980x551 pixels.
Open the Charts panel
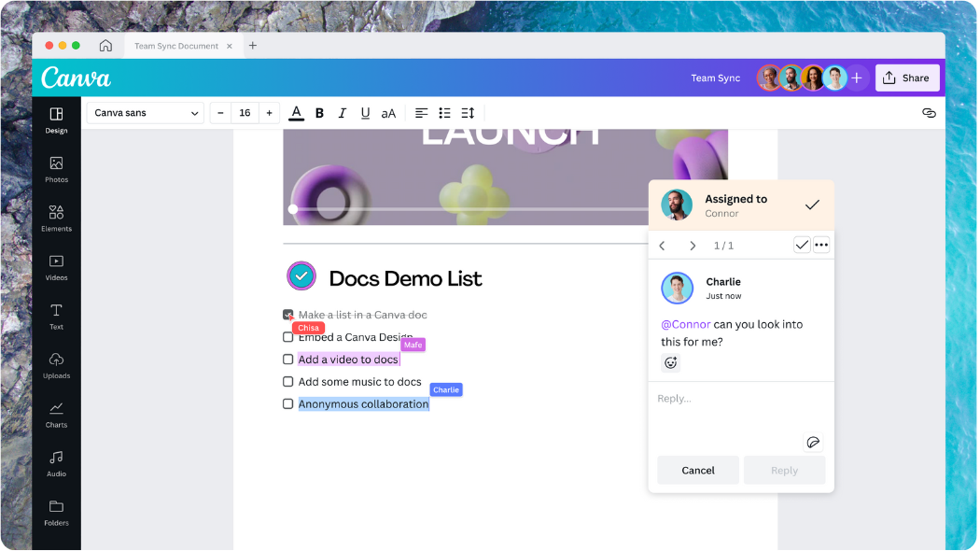pyautogui.click(x=56, y=414)
